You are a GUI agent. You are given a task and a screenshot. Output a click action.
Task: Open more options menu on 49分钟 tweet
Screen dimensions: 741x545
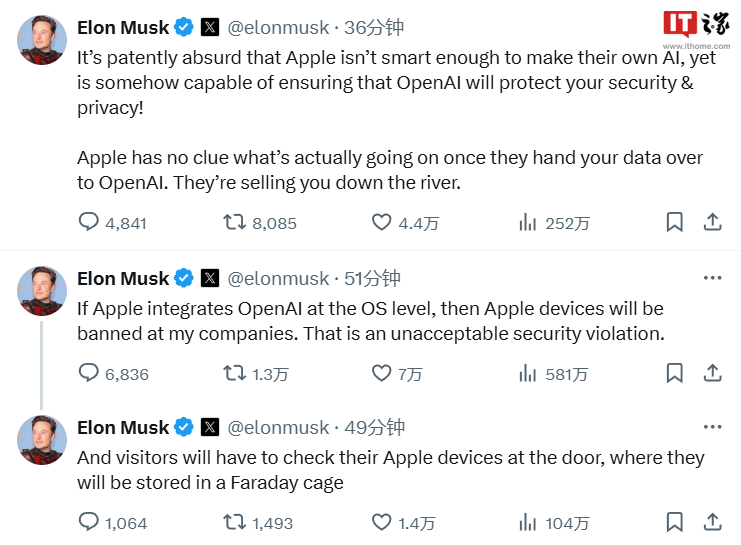click(x=712, y=427)
